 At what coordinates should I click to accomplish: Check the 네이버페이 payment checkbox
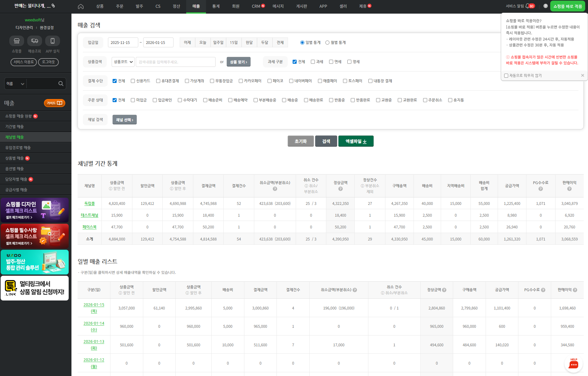[291, 81]
